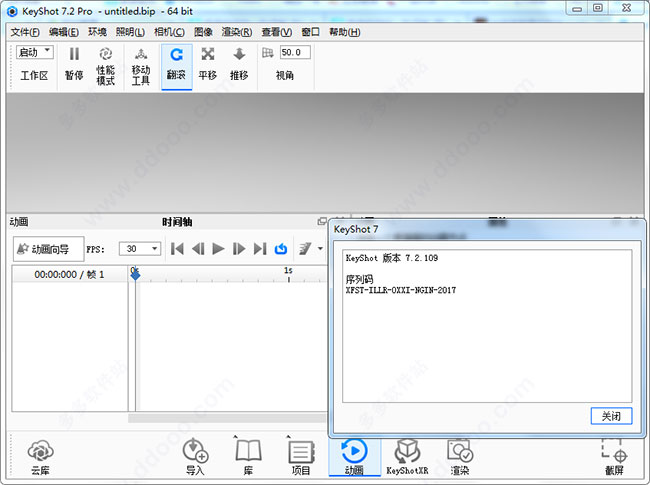Take a Screenshot (截屏)
The image size is (650, 485).
point(614,457)
